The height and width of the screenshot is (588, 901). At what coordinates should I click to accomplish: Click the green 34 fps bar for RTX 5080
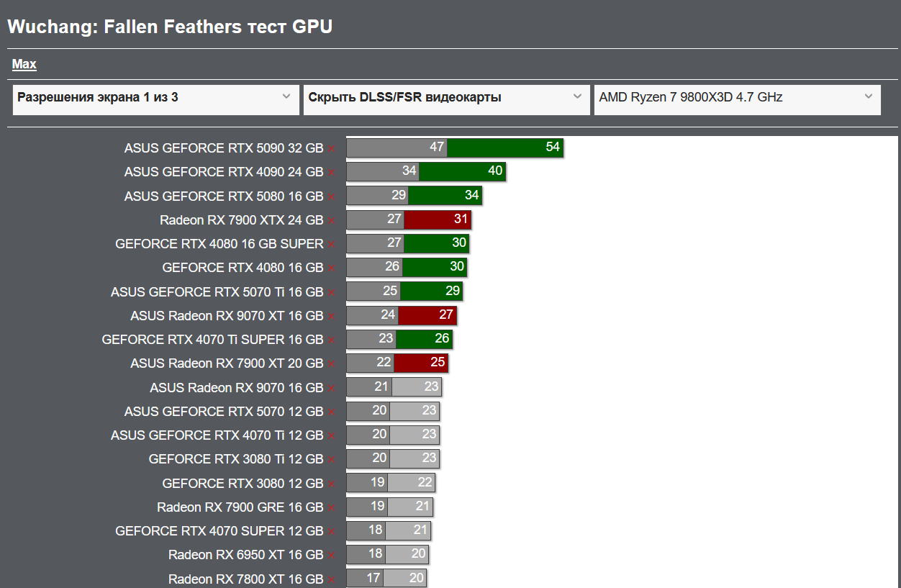pos(445,196)
